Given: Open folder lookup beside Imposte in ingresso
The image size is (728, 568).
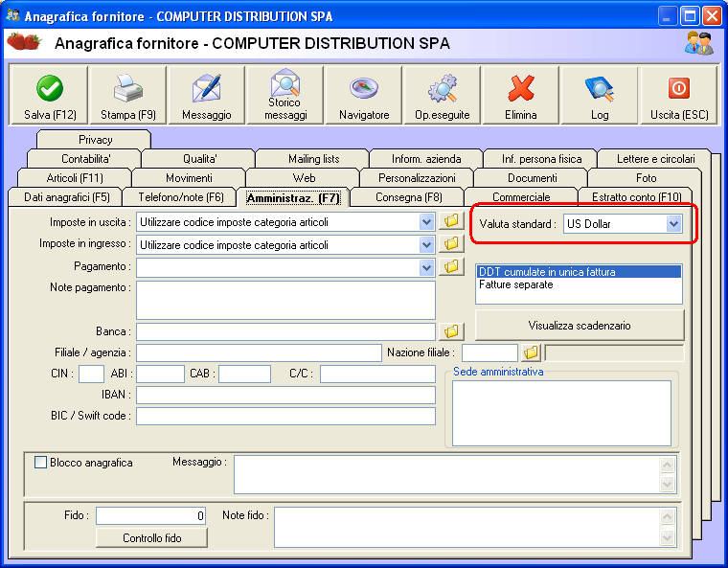Looking at the screenshot, I should (x=451, y=244).
